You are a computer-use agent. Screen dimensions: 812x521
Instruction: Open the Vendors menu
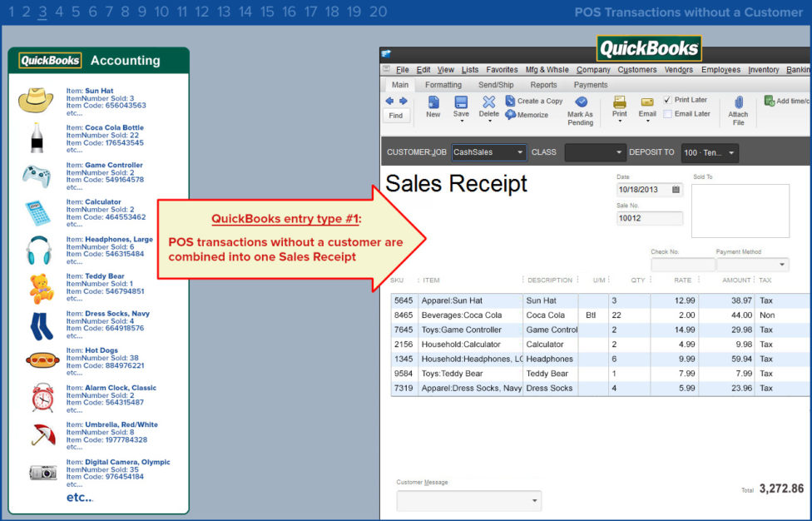click(x=679, y=69)
